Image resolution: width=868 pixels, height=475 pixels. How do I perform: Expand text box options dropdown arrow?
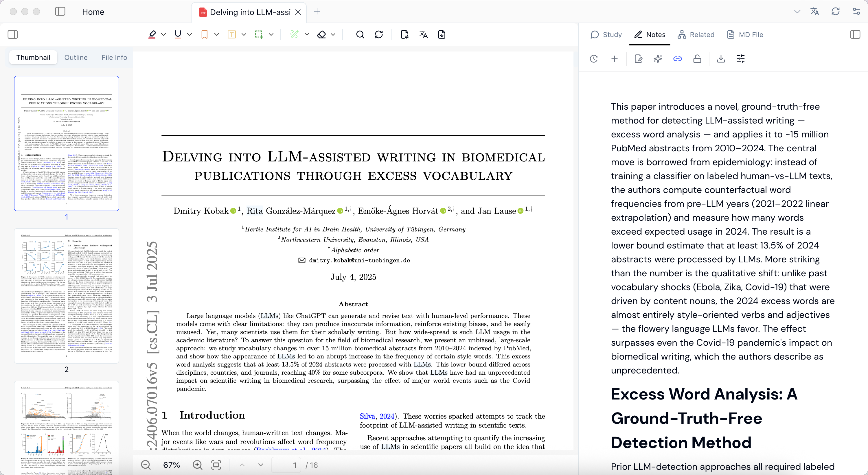244,34
